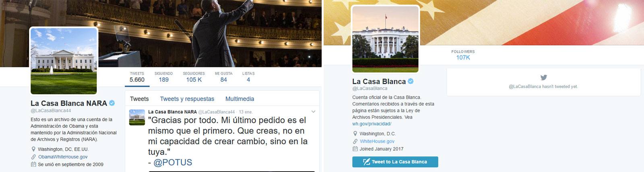Open the Multimedia tab
Image resolution: width=644 pixels, height=172 pixels.
[240, 99]
